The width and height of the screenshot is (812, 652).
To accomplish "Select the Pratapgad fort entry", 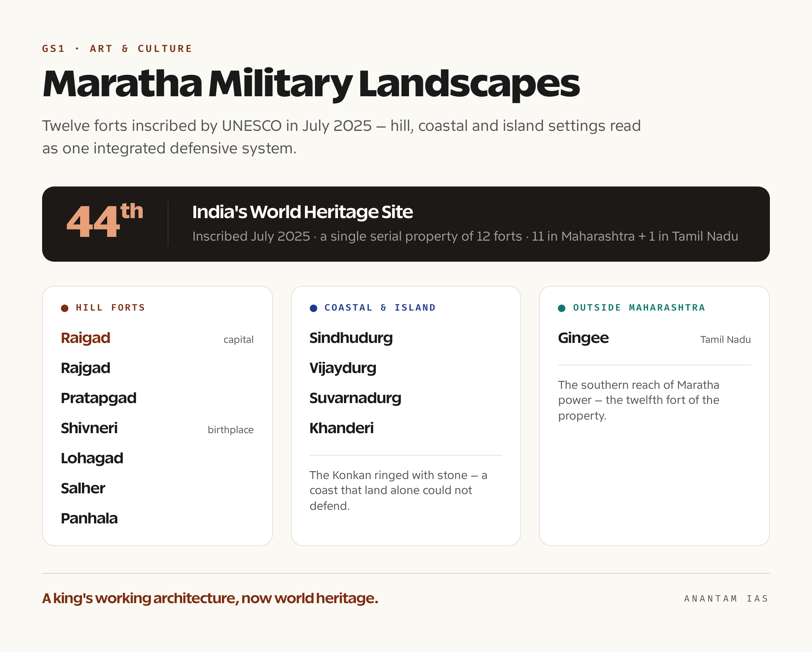I will tap(98, 398).
